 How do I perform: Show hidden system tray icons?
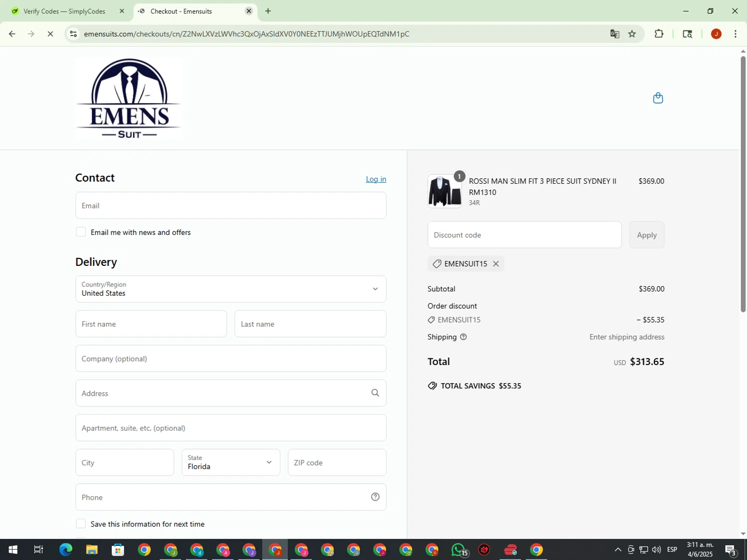coord(618,550)
